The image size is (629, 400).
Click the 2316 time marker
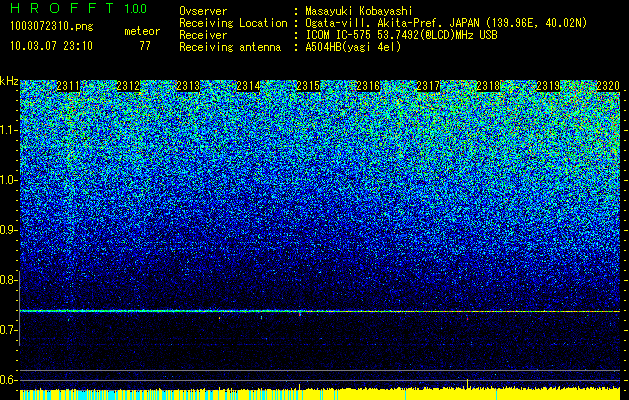coord(368,86)
